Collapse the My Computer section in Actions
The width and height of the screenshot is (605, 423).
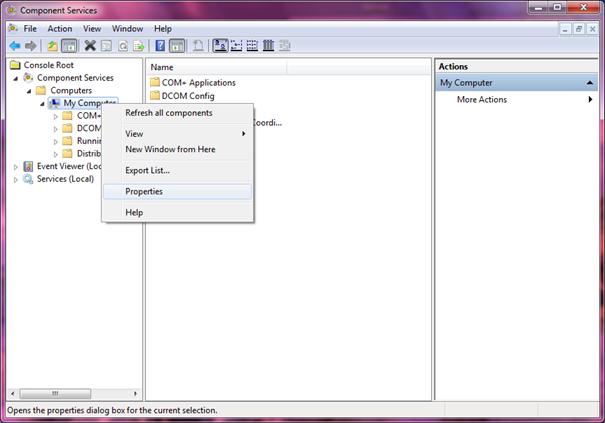pyautogui.click(x=591, y=83)
